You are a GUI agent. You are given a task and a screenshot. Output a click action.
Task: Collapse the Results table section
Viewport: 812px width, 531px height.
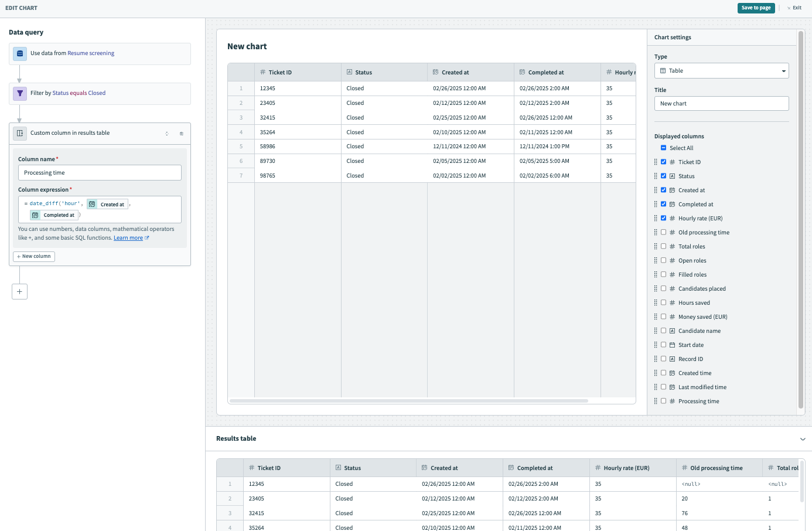(x=803, y=439)
